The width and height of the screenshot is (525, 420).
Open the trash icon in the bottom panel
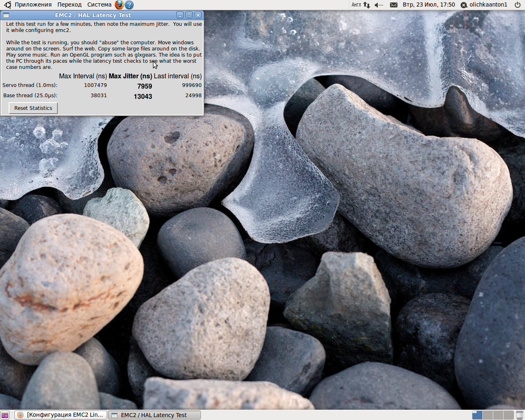pos(519,415)
